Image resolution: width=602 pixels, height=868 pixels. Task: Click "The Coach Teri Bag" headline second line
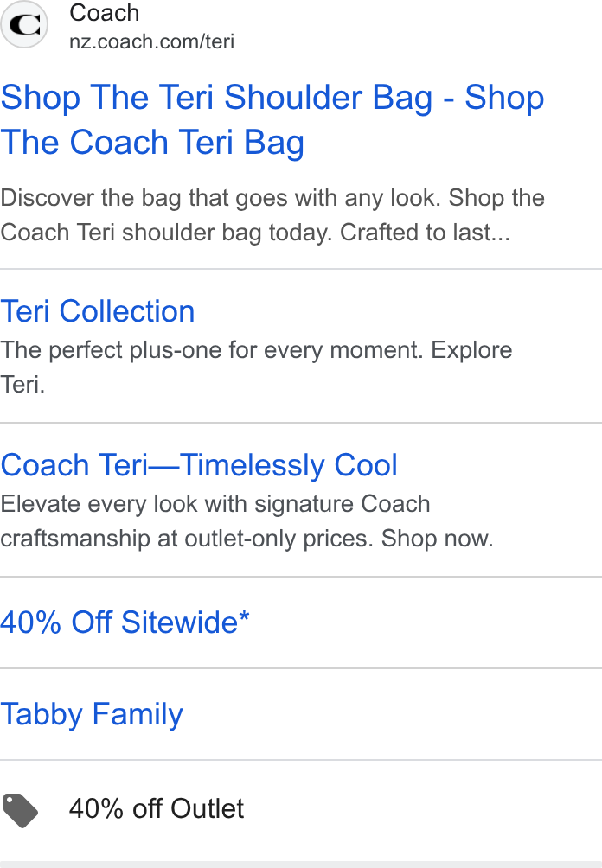152,143
